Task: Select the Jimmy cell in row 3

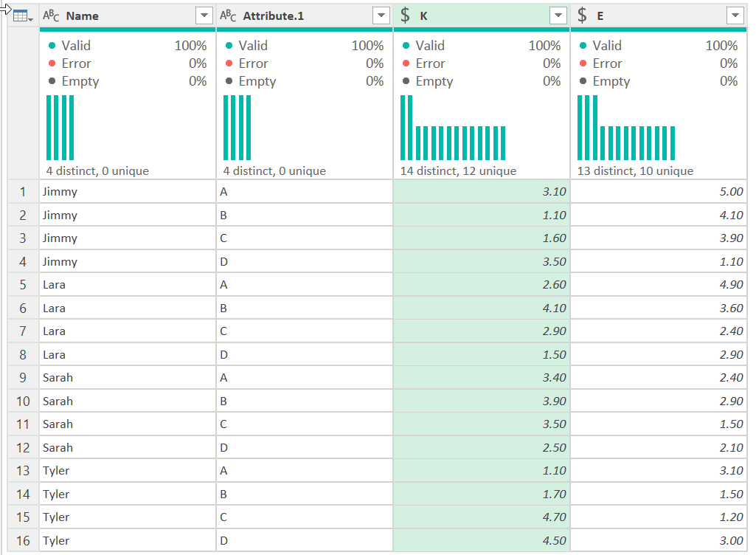Action: pyautogui.click(x=128, y=238)
